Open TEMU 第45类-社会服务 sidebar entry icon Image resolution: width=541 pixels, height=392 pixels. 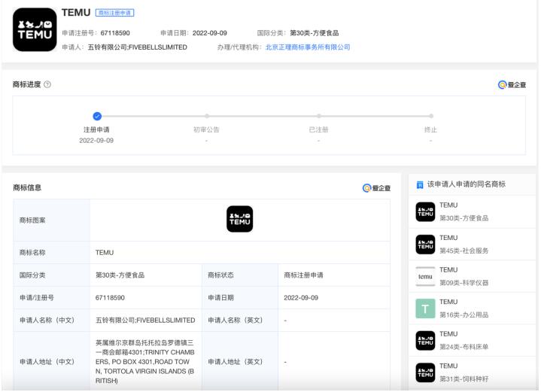click(426, 244)
